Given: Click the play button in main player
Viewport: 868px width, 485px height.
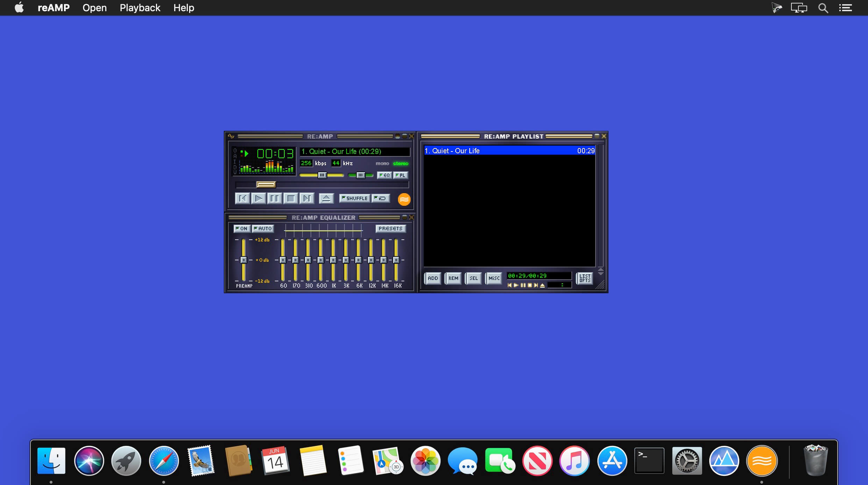Looking at the screenshot, I should pos(258,198).
